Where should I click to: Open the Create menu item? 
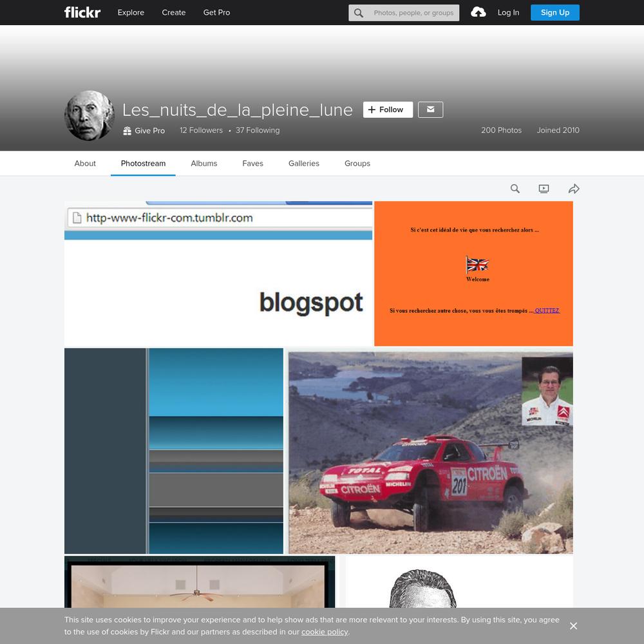click(x=174, y=12)
